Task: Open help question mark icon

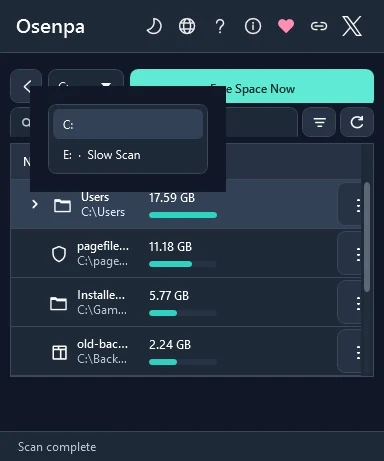Action: pos(220,26)
